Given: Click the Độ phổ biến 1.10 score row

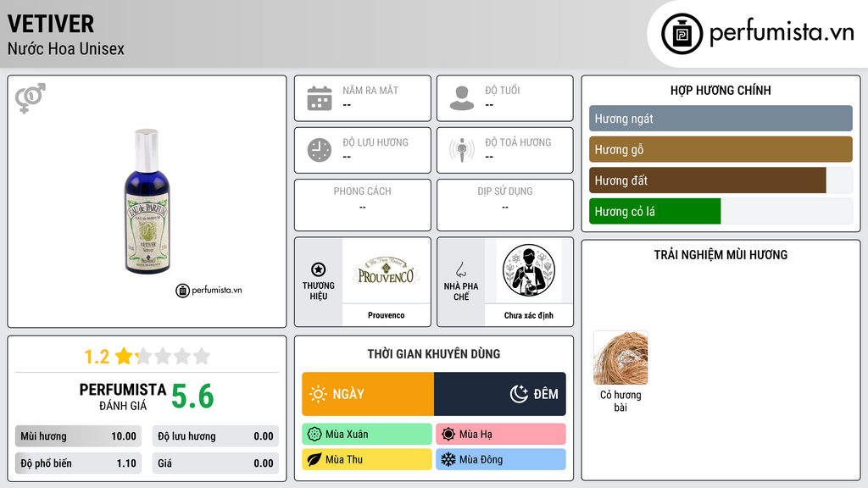Looking at the screenshot, I should (x=78, y=463).
